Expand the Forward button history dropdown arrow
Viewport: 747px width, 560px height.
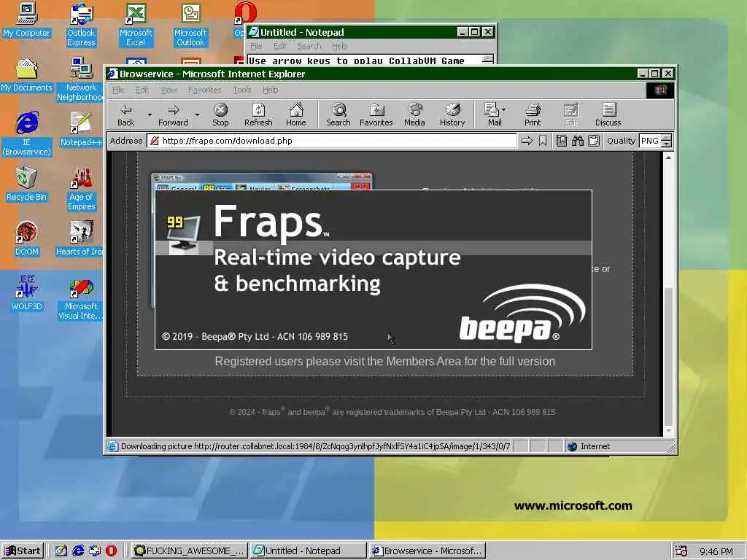tap(197, 114)
